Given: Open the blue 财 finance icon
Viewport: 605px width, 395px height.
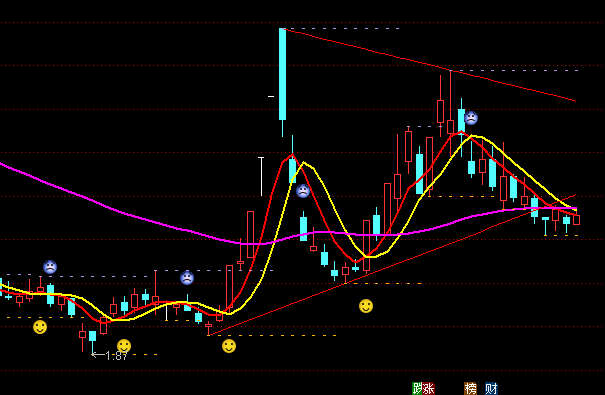Looking at the screenshot, I should tap(491, 388).
